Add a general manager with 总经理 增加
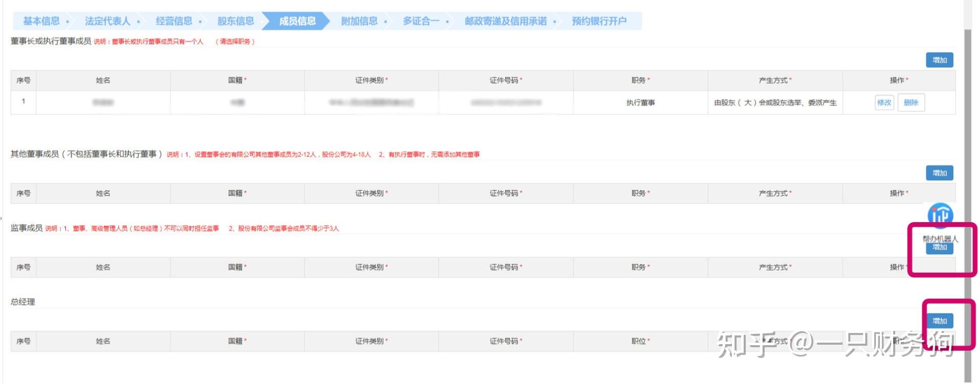Image resolution: width=980 pixels, height=384 pixels. 940,321
